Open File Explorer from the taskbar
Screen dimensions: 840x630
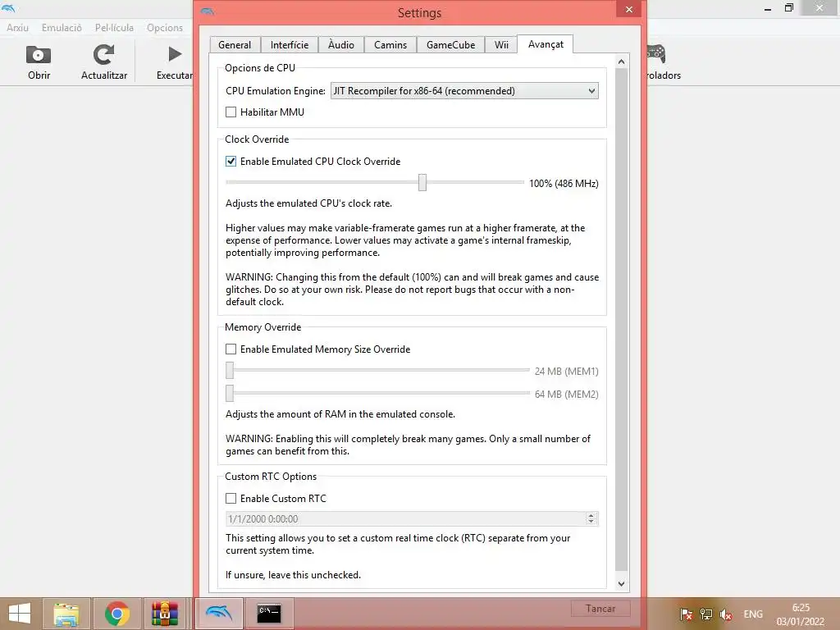[66, 614]
